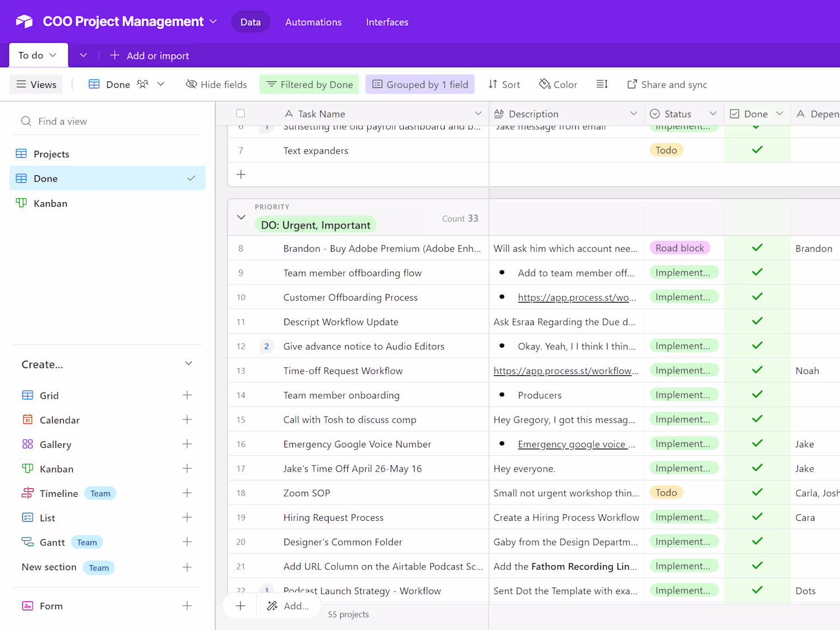Add a new Calendar view

coord(187,419)
